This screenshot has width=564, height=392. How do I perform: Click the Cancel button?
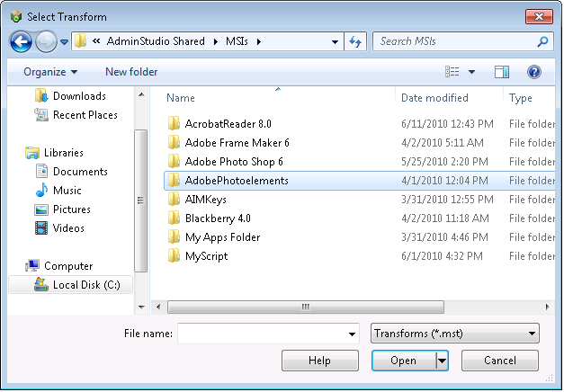point(500,361)
